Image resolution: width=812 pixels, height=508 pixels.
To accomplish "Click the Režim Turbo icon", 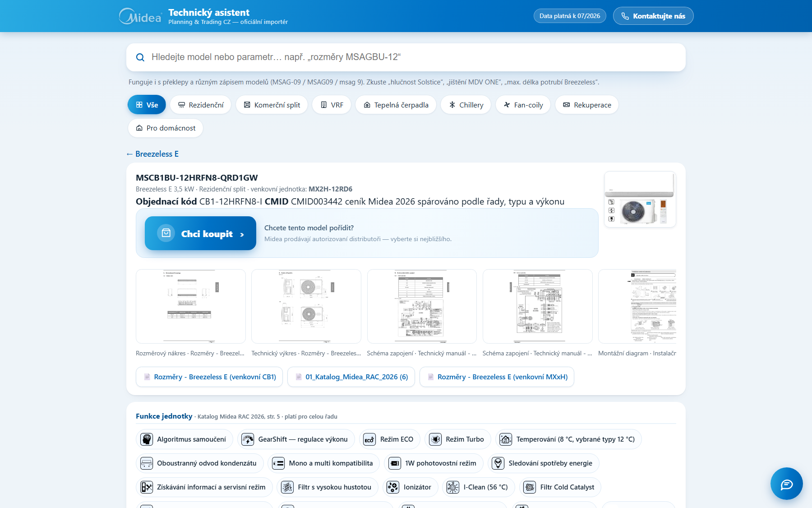I will point(435,439).
